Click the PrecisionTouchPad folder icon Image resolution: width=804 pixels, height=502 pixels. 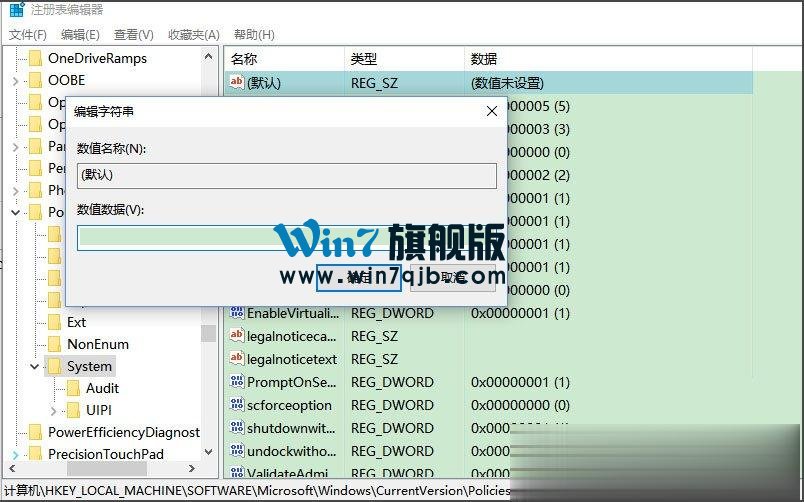35,454
